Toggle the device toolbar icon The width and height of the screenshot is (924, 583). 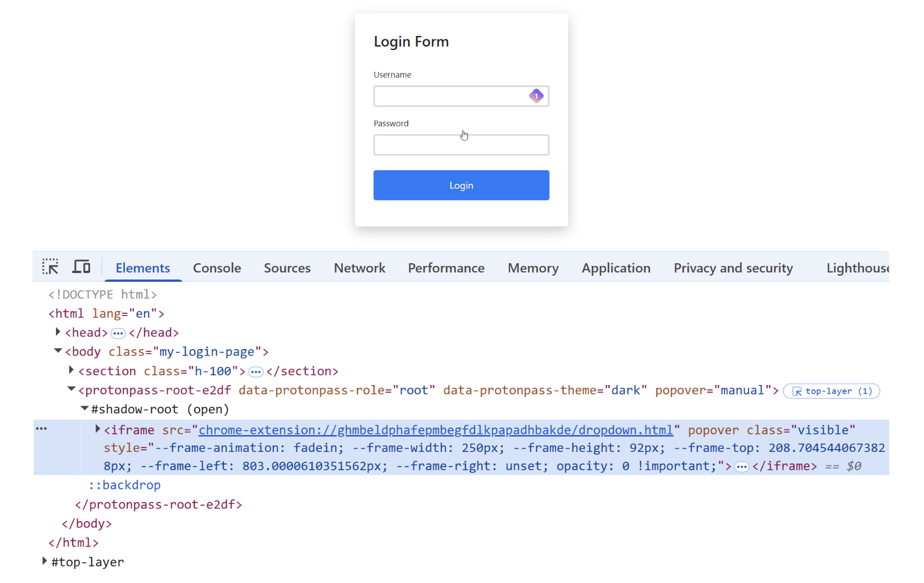(82, 267)
